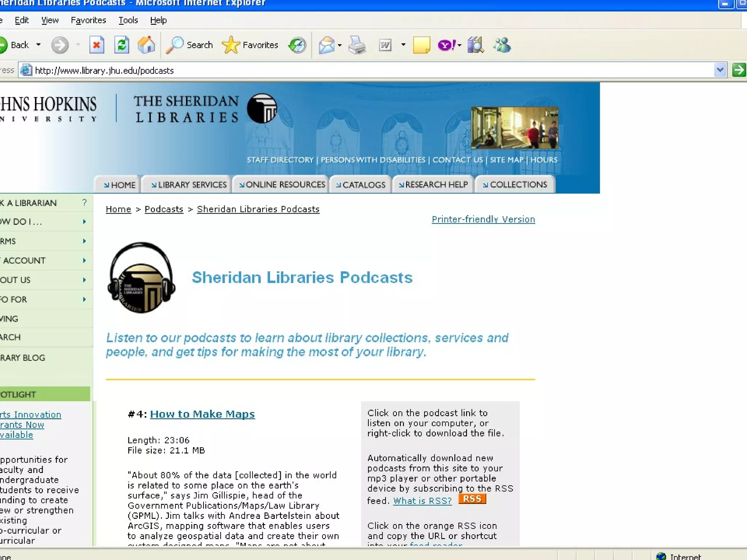
Task: Go to browser Home icon
Action: [146, 45]
